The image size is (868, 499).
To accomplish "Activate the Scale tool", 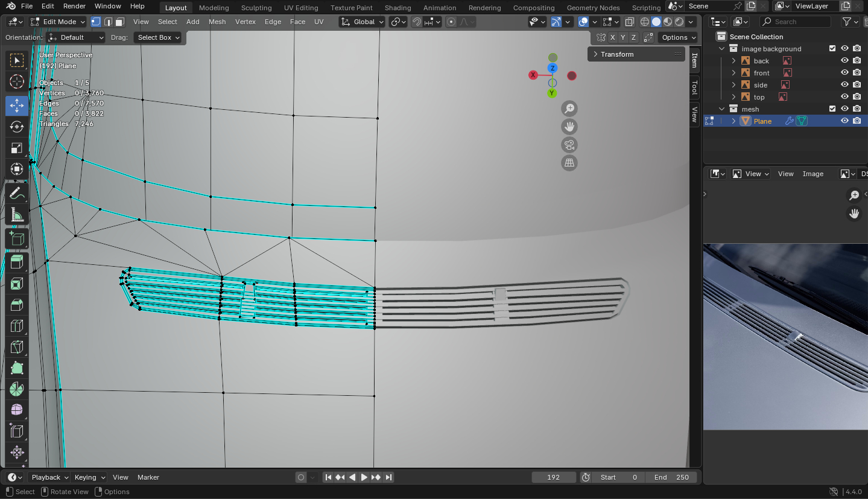I will (17, 148).
